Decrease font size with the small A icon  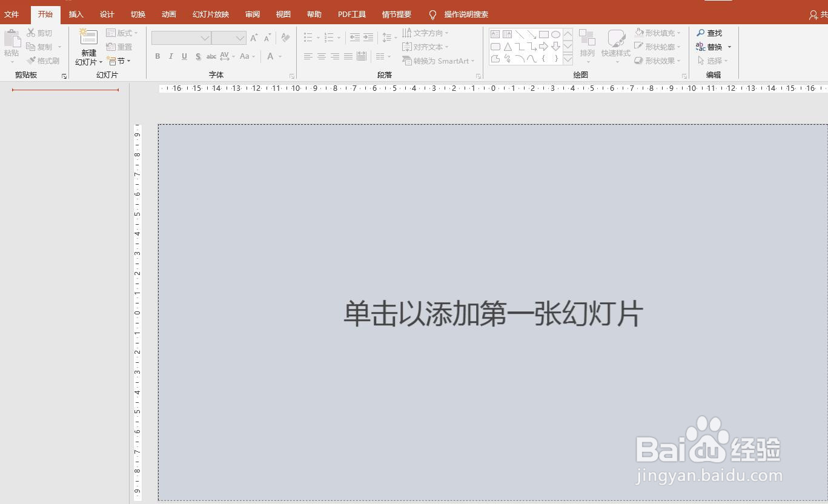(267, 38)
